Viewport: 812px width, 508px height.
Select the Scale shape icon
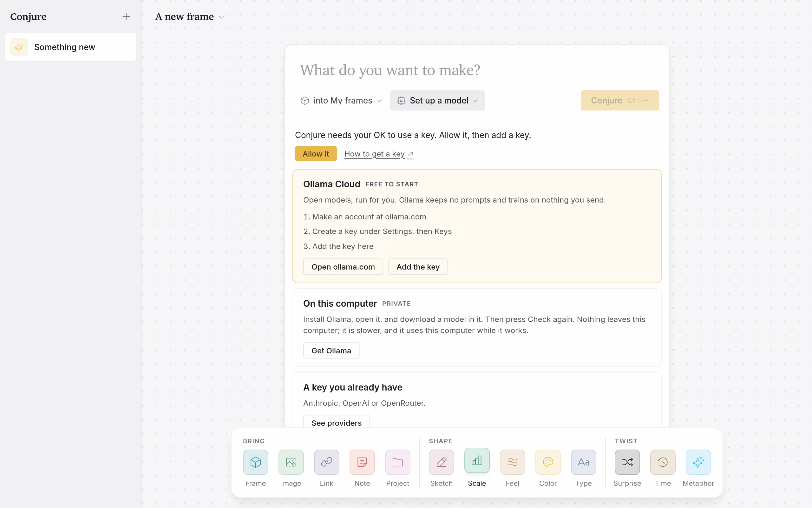point(477,460)
